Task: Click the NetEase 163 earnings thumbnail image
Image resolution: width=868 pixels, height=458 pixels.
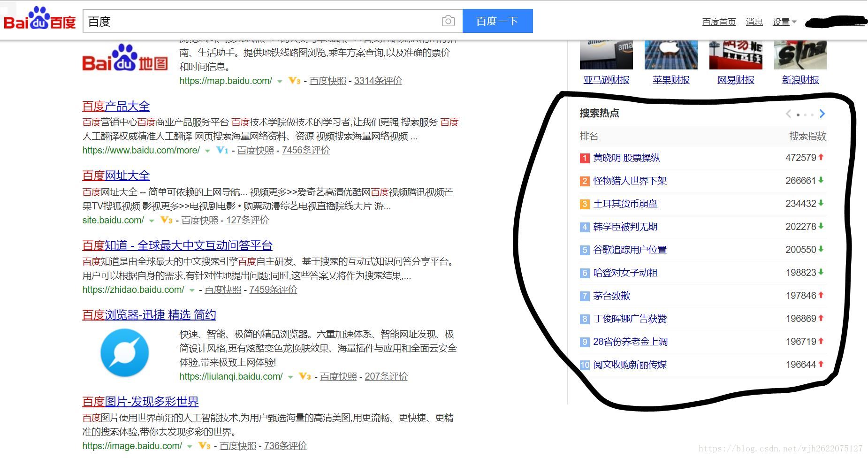Action: [x=736, y=55]
